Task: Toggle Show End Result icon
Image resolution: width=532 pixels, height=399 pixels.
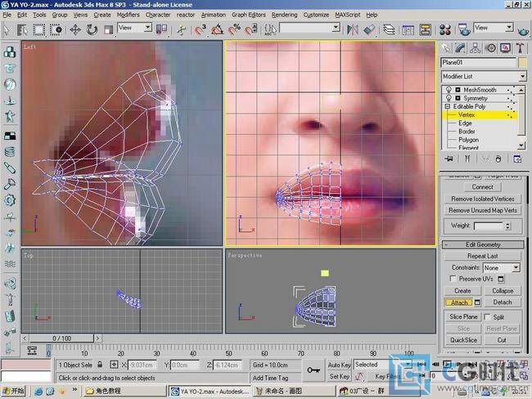Action: click(467, 159)
